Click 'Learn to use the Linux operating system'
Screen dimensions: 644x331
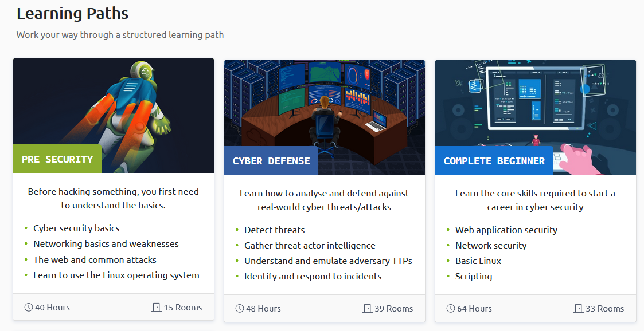point(116,275)
